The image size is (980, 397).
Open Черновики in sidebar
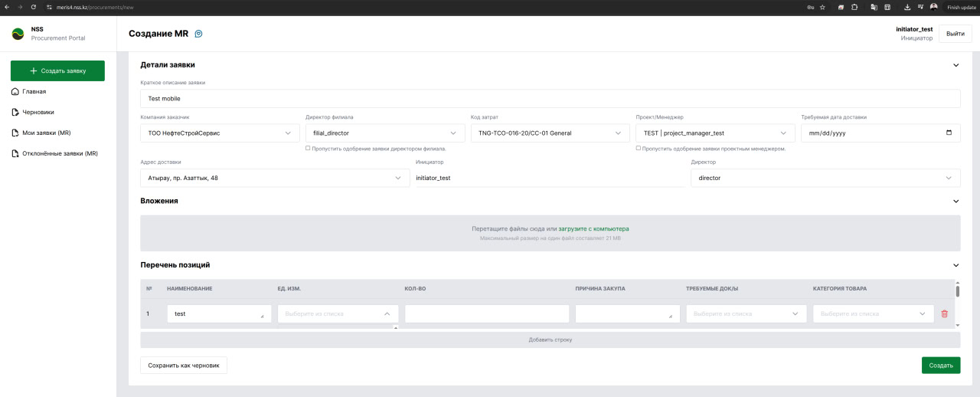pos(38,112)
